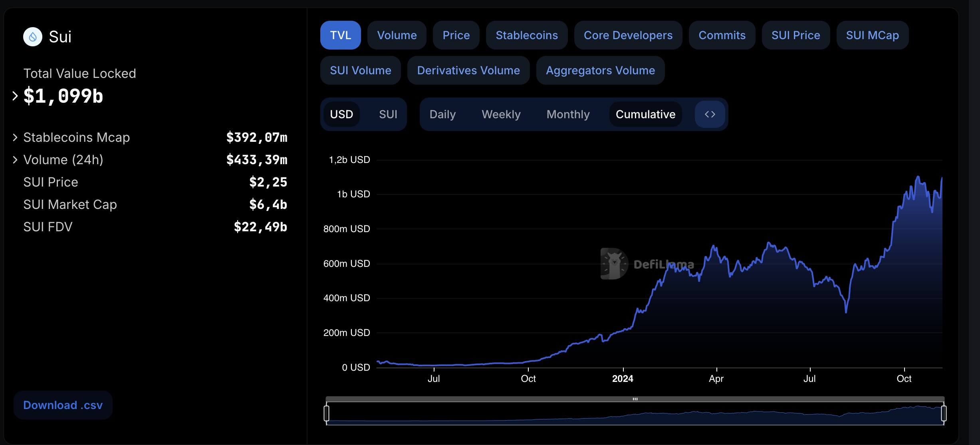
Task: Click the SUI FDV label
Action: (48, 227)
